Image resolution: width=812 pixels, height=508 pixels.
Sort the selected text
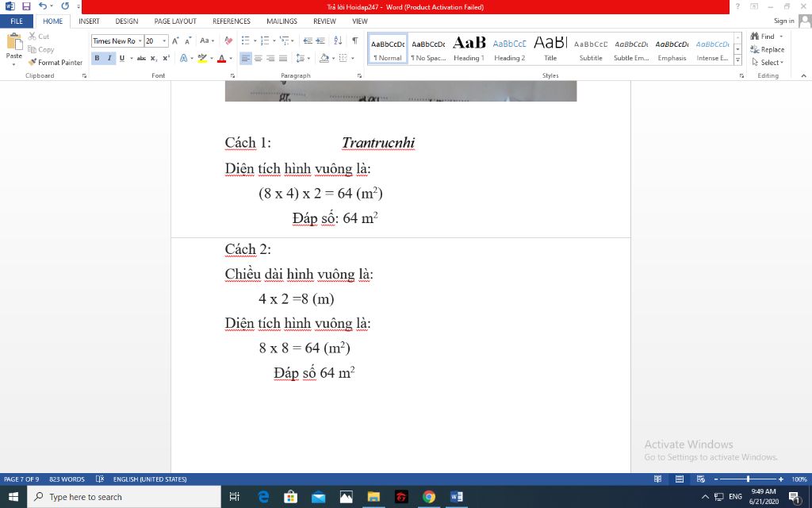tap(338, 40)
